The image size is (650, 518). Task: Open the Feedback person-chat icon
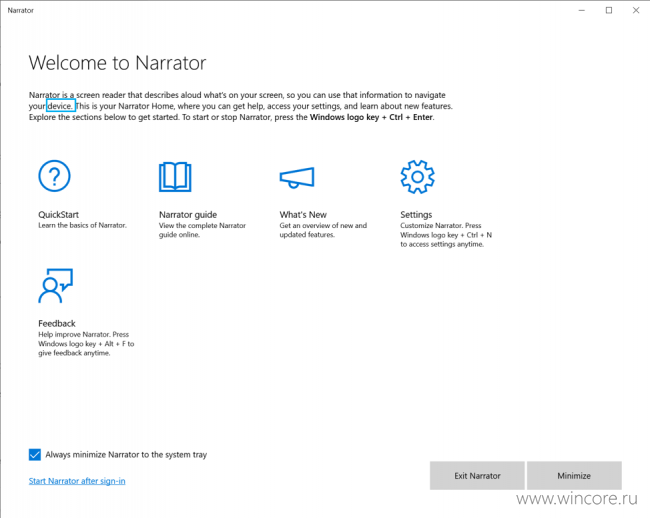click(56, 286)
